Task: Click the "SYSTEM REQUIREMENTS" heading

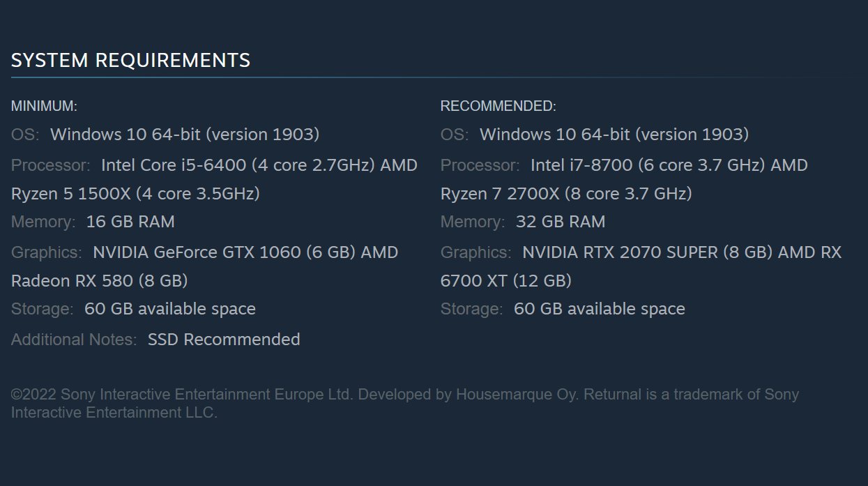Action: click(130, 61)
